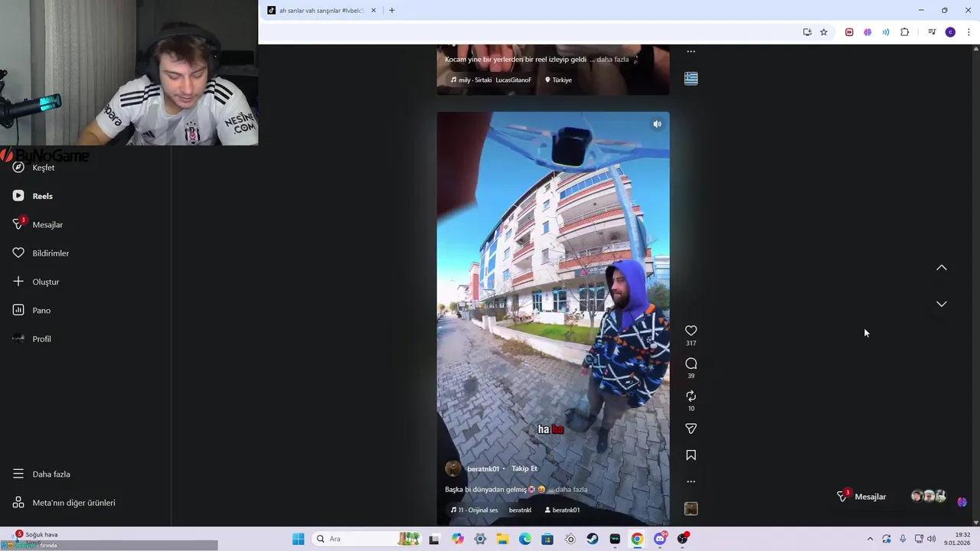Repost the beratnk01 reel
This screenshot has width=980, height=551.
(691, 396)
